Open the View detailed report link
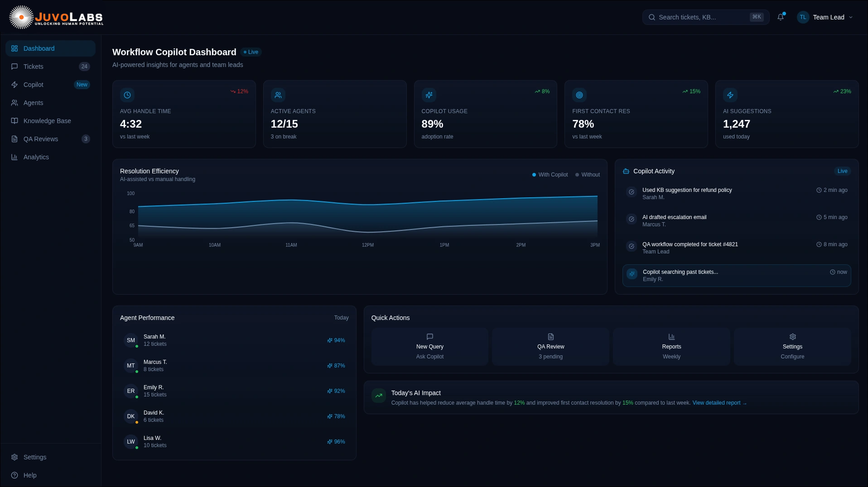The height and width of the screenshot is (487, 868). click(x=719, y=403)
